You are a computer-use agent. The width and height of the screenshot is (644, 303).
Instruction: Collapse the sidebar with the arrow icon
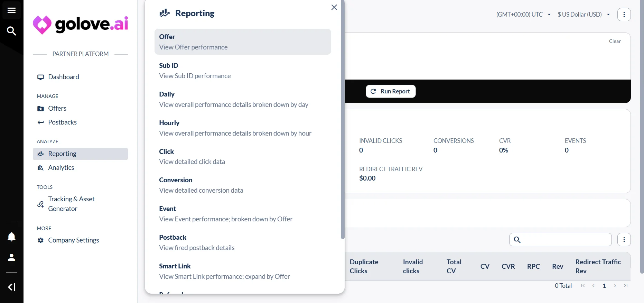click(11, 287)
